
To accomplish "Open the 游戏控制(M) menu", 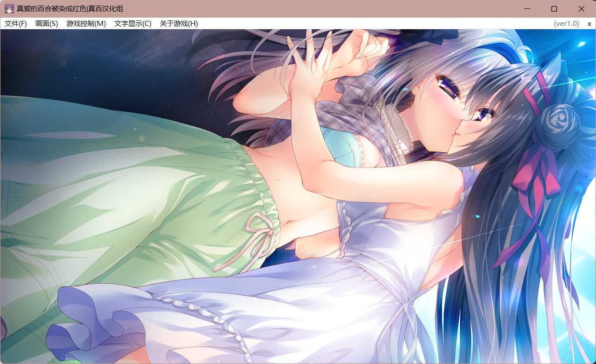I will point(86,24).
